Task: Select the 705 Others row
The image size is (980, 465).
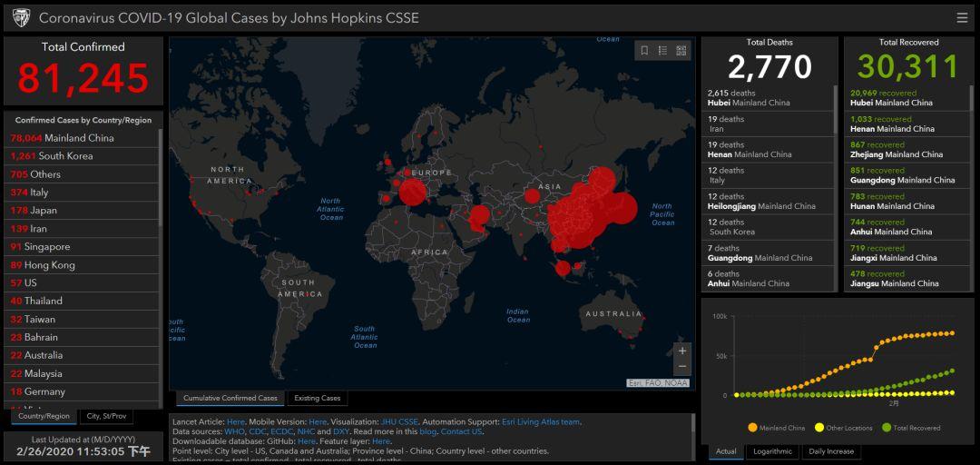Action: tap(83, 174)
